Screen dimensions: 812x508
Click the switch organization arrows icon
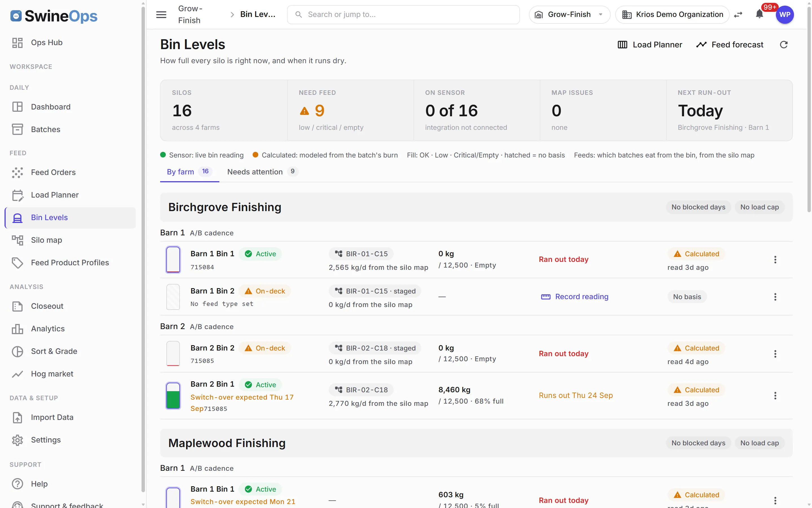point(738,14)
